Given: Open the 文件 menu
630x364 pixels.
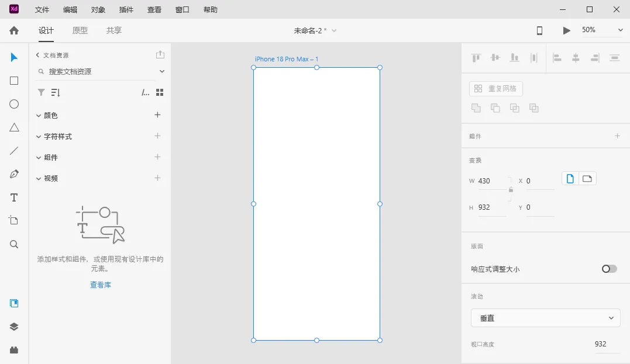Looking at the screenshot, I should click(42, 10).
